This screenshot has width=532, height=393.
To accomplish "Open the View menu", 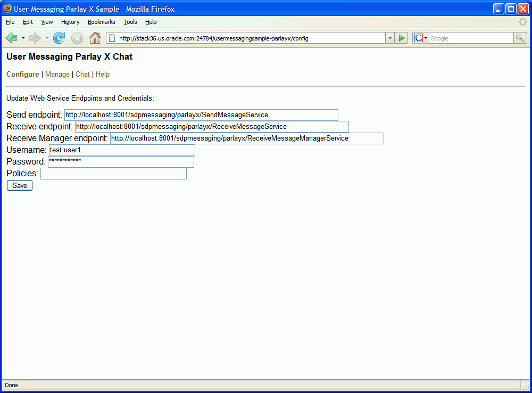I will point(47,22).
